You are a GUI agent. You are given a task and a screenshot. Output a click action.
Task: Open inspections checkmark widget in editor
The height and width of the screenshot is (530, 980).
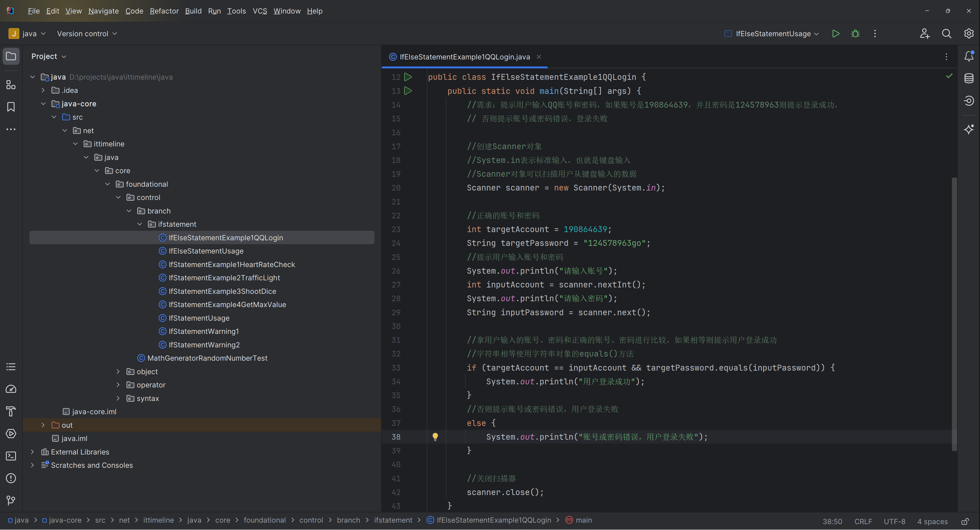[949, 76]
